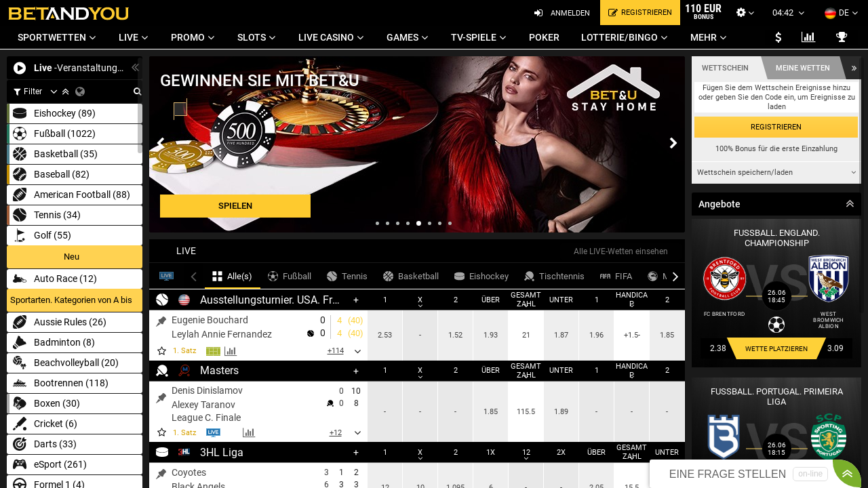This screenshot has width=868, height=488.
Task: Click the Spielen banner button
Action: [x=235, y=206]
